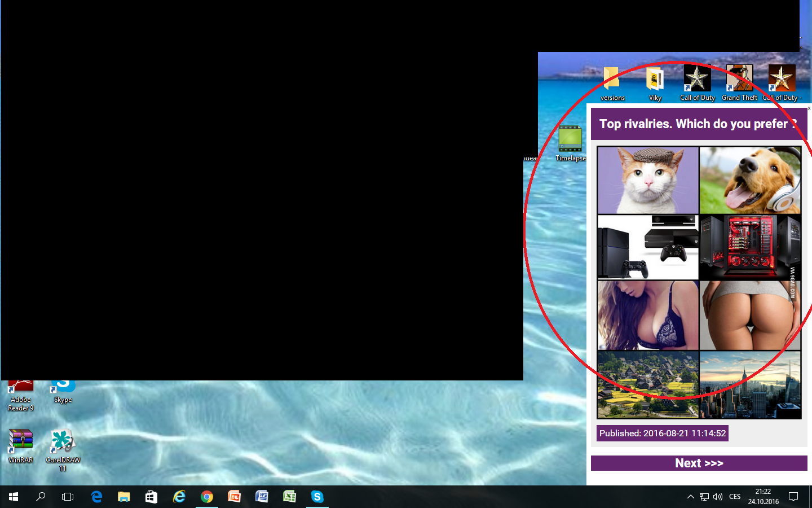Image resolution: width=812 pixels, height=508 pixels.
Task: Select the CorelDRAW 11 desktop shortcut
Action: click(x=63, y=450)
